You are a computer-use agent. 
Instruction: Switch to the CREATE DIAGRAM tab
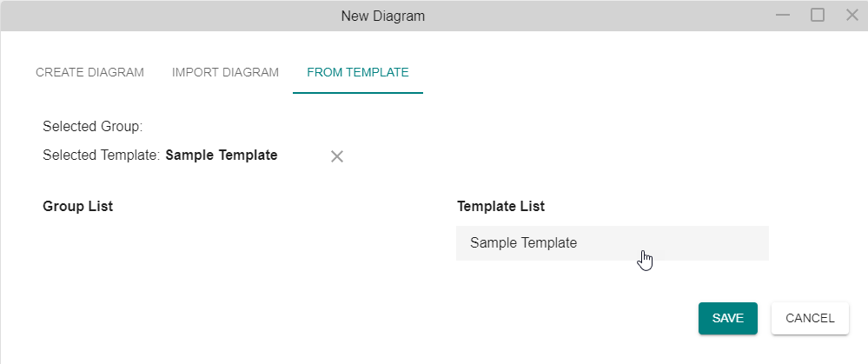[x=89, y=72]
